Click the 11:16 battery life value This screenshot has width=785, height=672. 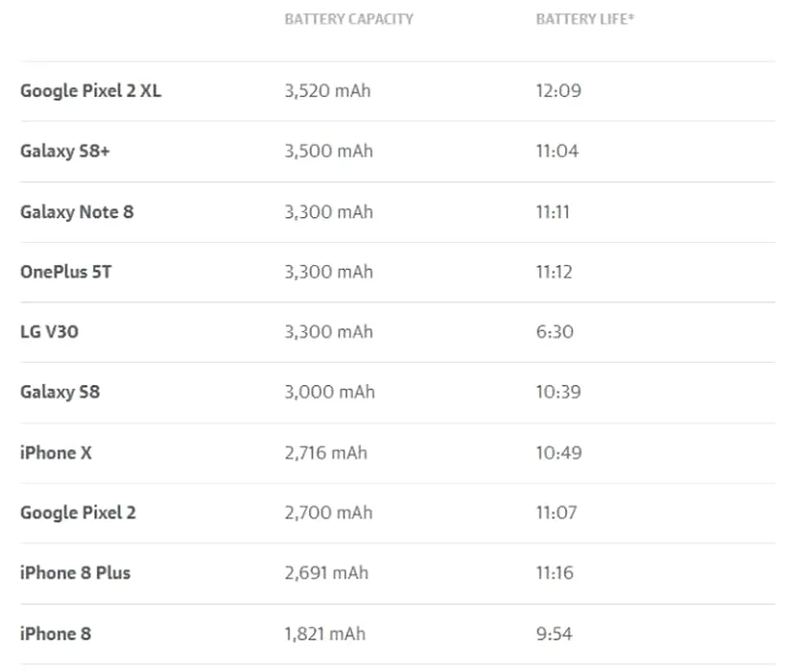click(x=554, y=573)
